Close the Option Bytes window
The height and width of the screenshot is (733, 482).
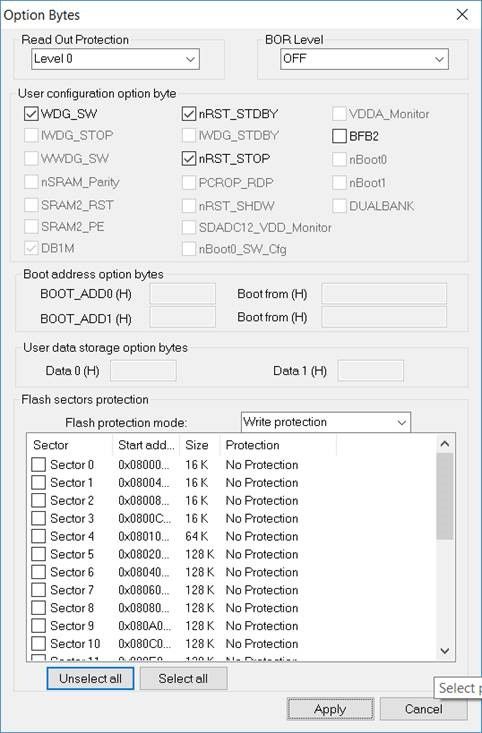pos(462,14)
